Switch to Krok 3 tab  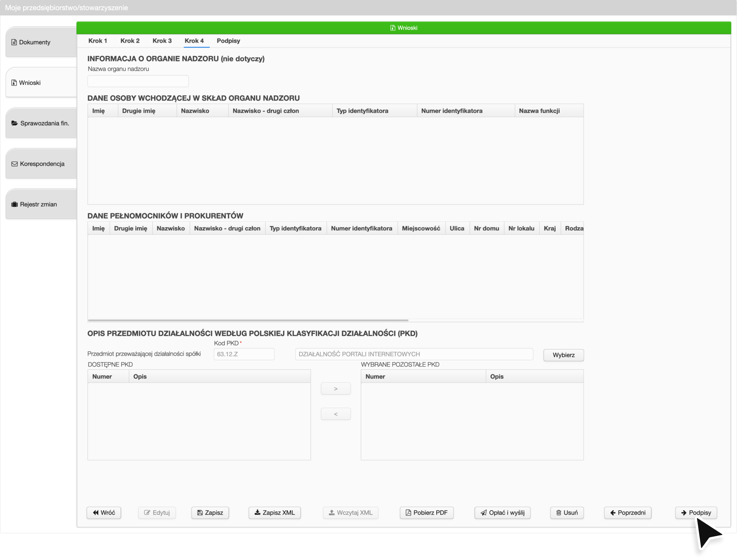162,41
